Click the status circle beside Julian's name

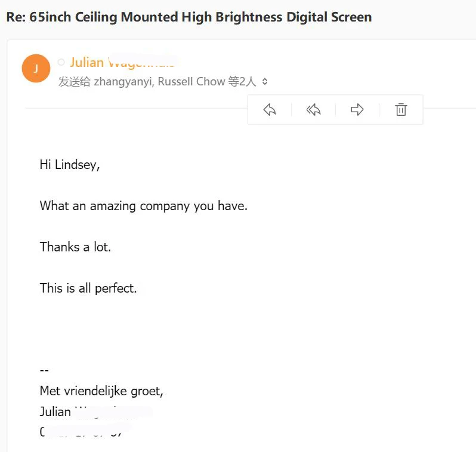pos(61,62)
